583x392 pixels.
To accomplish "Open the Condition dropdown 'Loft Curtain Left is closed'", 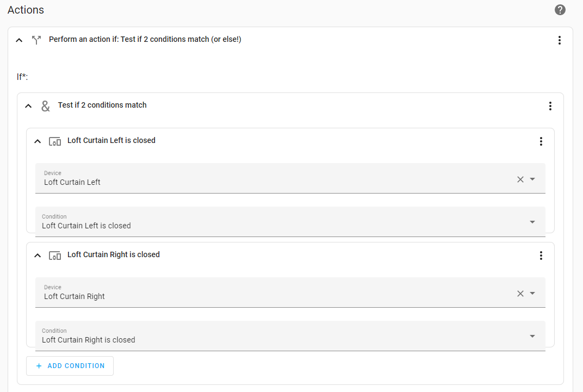I will pyautogui.click(x=532, y=222).
